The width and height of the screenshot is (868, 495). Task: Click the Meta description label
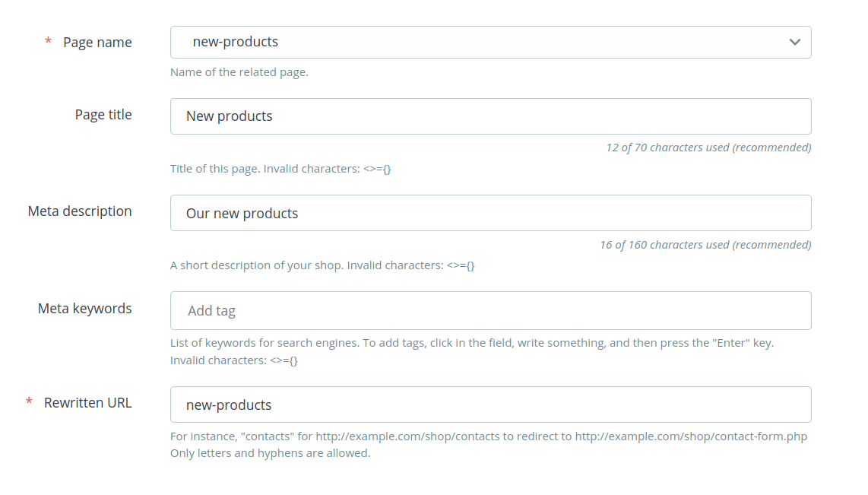[80, 211]
